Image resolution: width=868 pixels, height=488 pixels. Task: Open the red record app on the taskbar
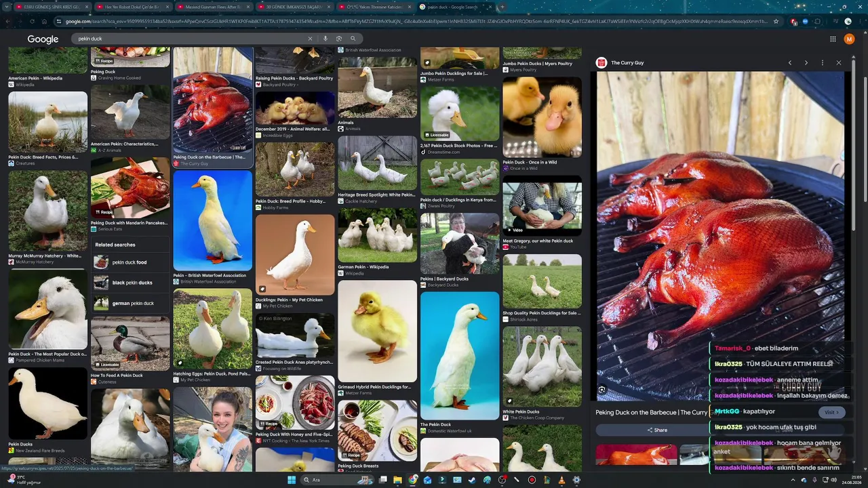point(532,480)
